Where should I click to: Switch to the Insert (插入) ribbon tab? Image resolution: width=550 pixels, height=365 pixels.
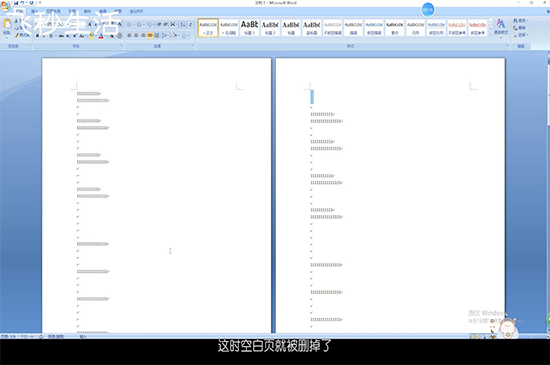[34, 12]
